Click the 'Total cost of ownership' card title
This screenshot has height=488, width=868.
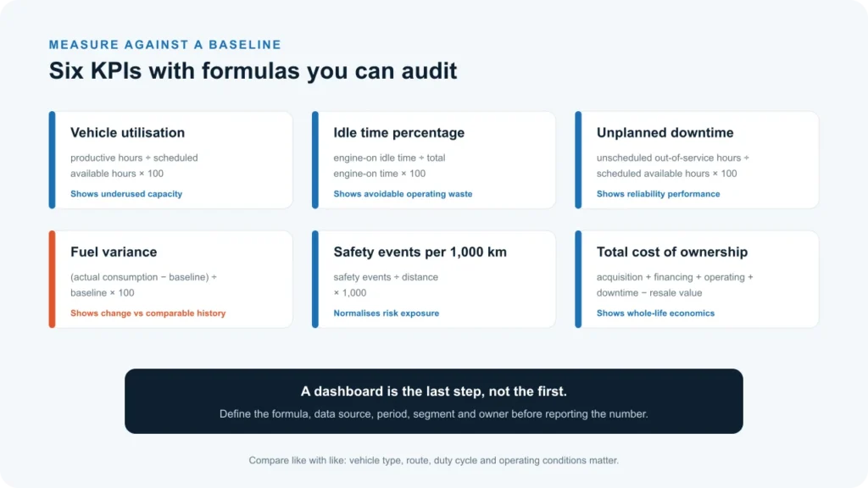click(672, 252)
